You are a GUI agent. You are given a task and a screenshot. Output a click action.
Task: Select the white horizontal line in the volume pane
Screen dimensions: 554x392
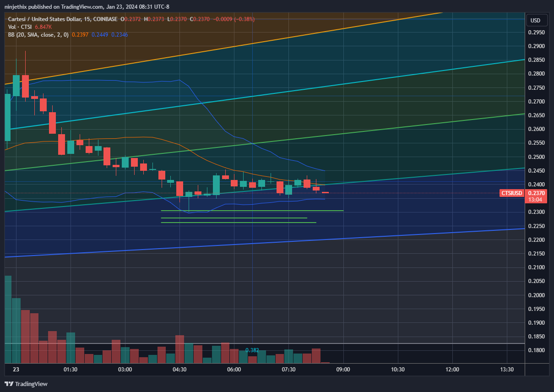265,343
